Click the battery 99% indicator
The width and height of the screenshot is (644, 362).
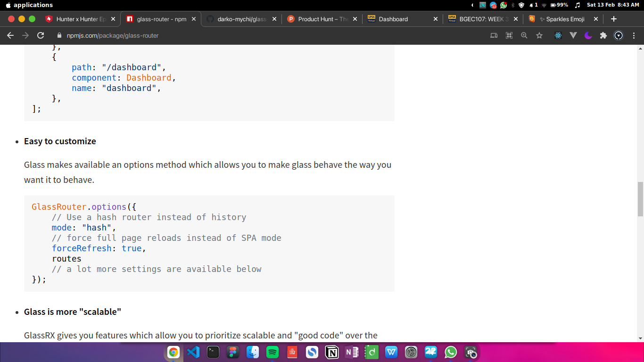point(559,5)
